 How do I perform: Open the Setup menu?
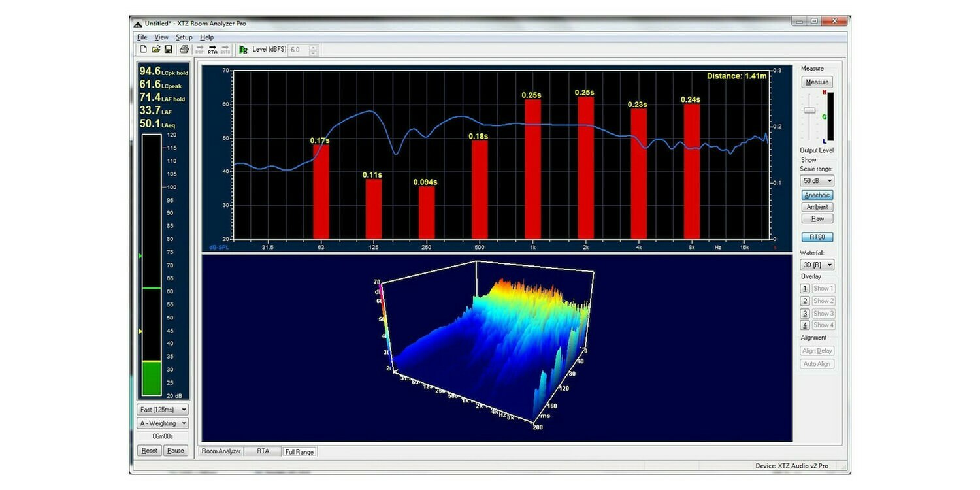pyautogui.click(x=184, y=37)
